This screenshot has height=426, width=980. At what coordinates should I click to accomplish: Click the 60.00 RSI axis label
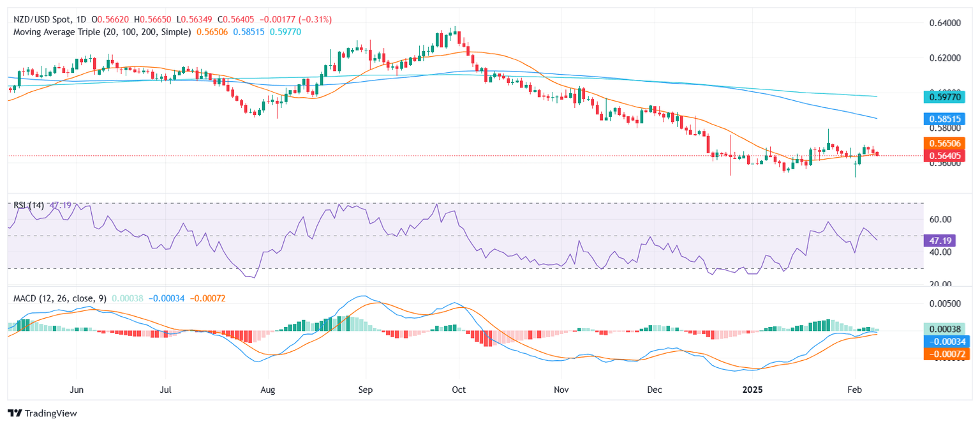[942, 220]
